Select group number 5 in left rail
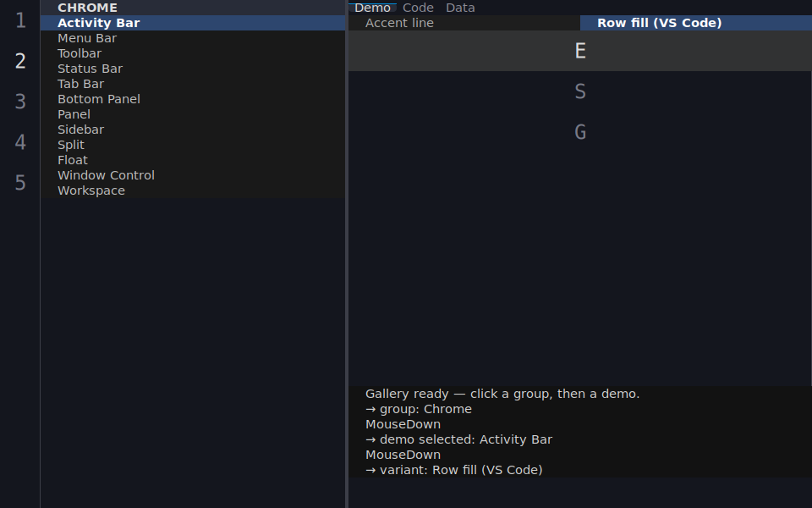The image size is (812, 508). point(20,183)
